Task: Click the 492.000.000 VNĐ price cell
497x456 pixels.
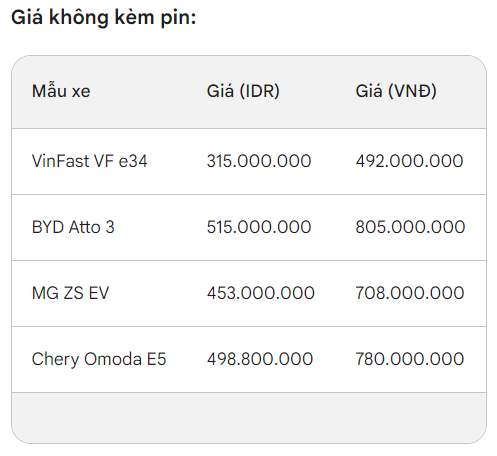Action: coord(409,161)
